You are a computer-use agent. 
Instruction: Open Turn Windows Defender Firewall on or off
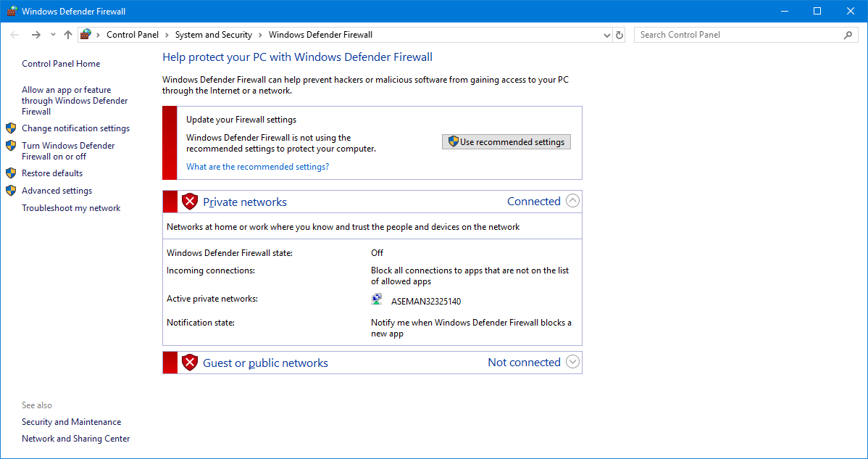(x=68, y=151)
